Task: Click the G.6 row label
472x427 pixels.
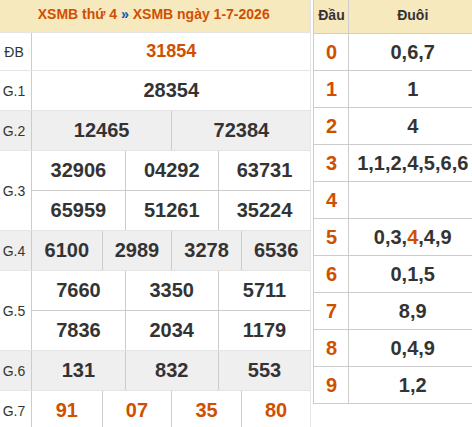Action: (14, 371)
